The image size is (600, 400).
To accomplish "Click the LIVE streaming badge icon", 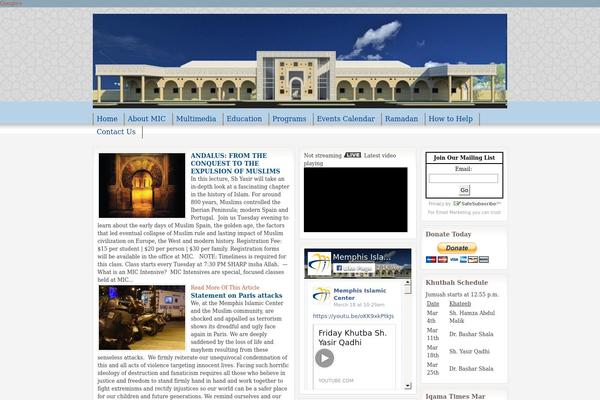I will pos(352,155).
